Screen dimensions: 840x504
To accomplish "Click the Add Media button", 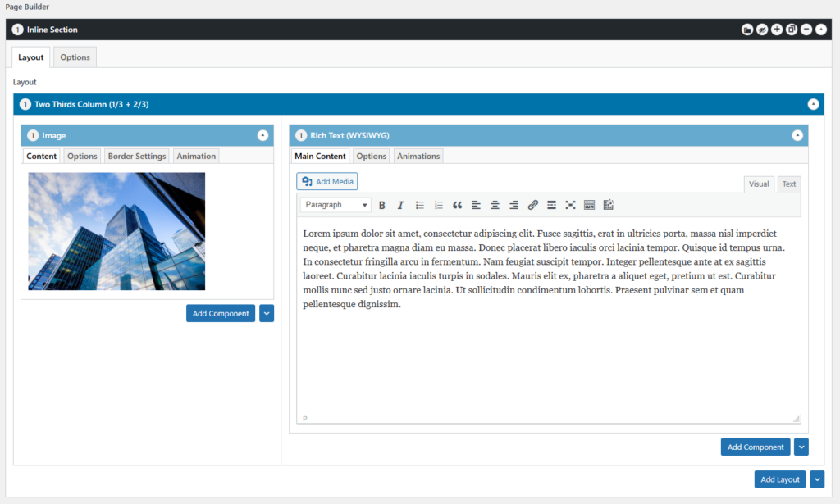I will pos(327,181).
